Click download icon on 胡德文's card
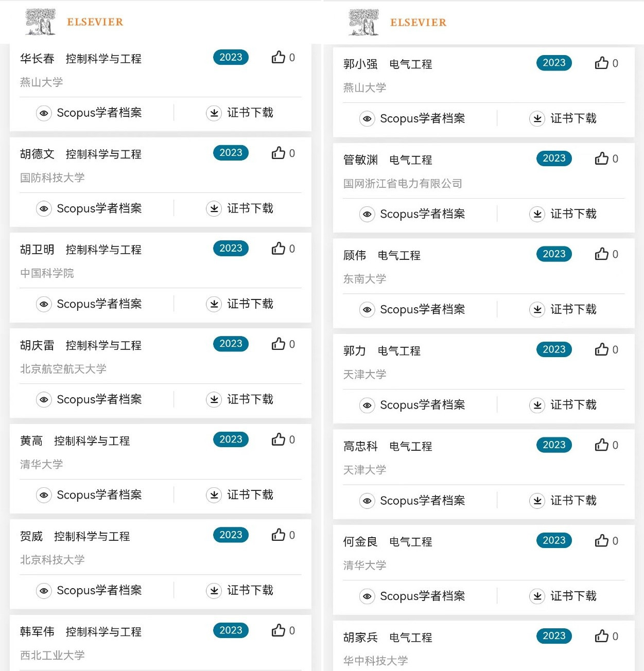This screenshot has height=671, width=644. 214,208
